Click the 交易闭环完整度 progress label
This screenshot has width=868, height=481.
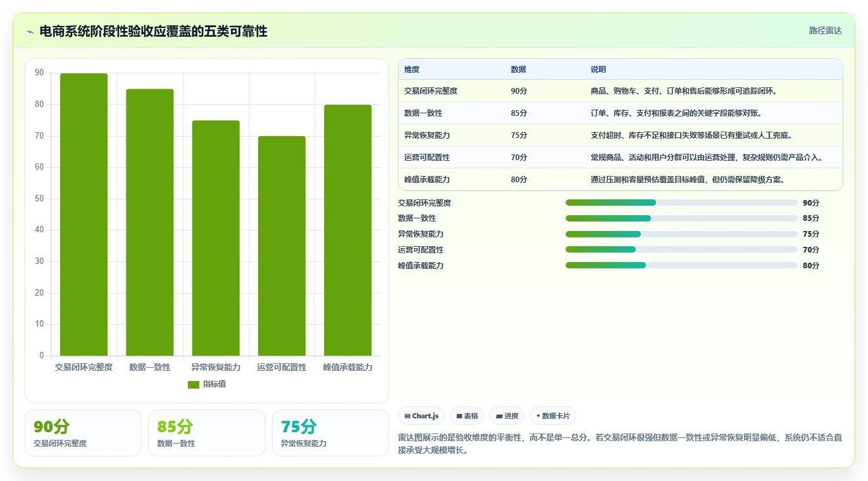[425, 203]
